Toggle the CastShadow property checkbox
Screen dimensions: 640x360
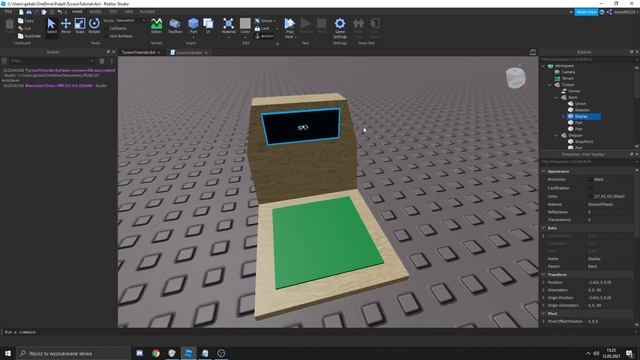click(x=590, y=188)
